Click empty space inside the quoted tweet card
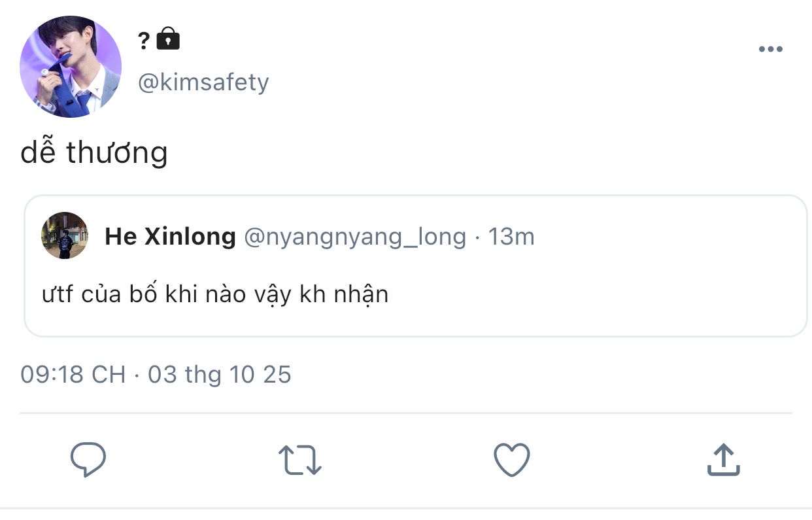 pos(588,301)
